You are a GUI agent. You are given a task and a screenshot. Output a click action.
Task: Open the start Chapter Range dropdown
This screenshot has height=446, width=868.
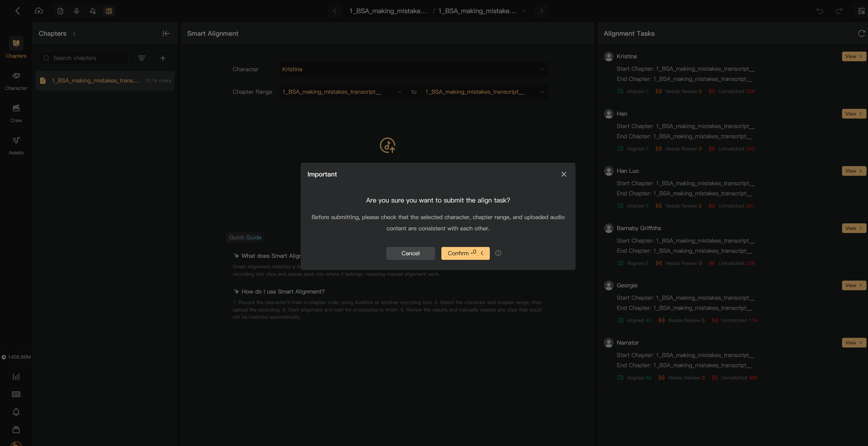(x=342, y=92)
